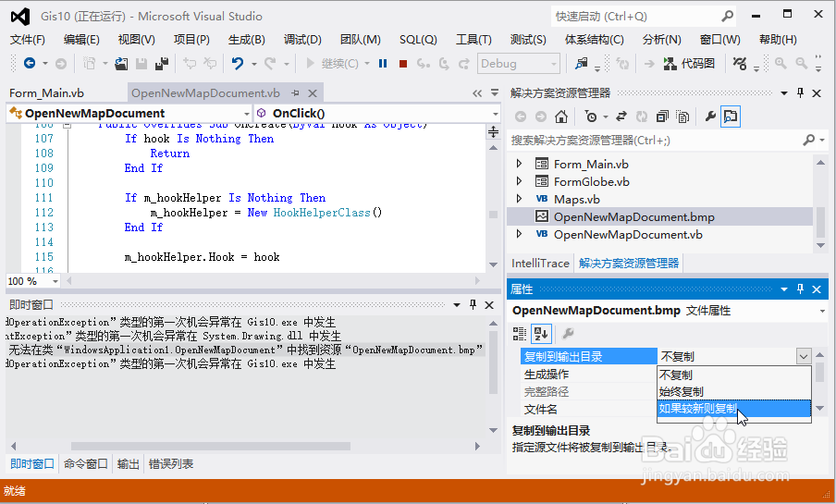This screenshot has width=836, height=504.
Task: Select OpenNewMapDocument.bmp in Solution Explorer
Action: [659, 217]
